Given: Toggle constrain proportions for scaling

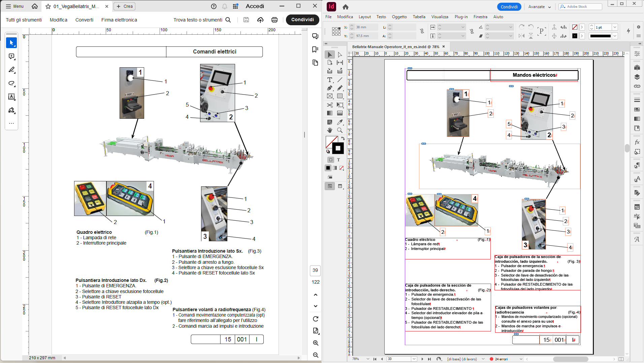Looking at the screenshot, I should tap(472, 31).
